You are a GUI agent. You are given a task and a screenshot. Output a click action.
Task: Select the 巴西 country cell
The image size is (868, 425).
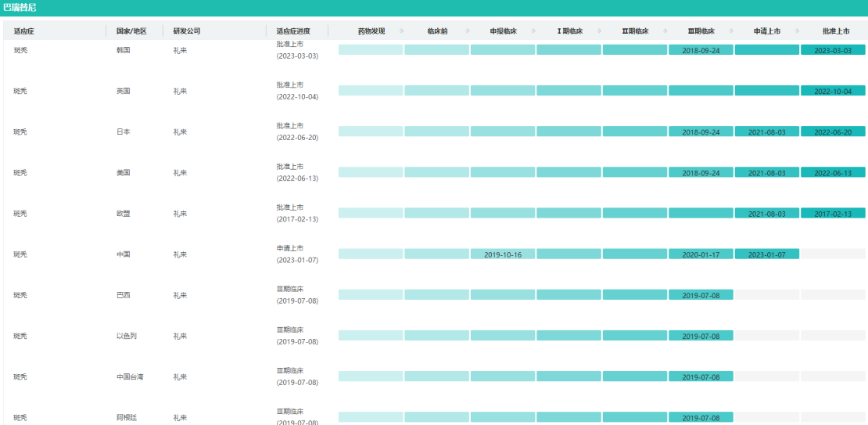pos(123,295)
